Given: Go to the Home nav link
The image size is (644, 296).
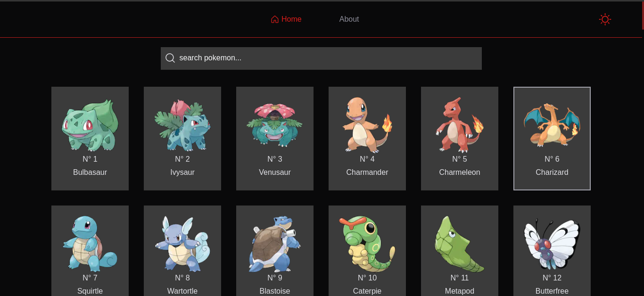Looking at the screenshot, I should (286, 19).
